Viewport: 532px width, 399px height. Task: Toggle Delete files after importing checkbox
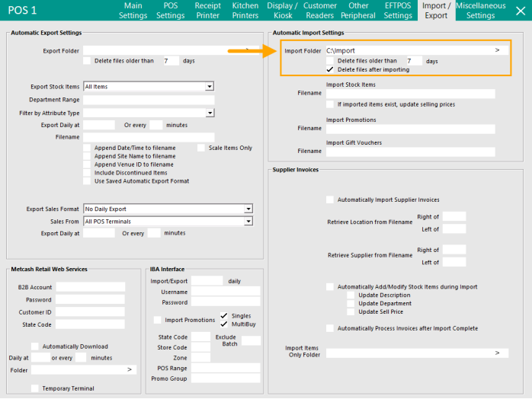[x=330, y=69]
